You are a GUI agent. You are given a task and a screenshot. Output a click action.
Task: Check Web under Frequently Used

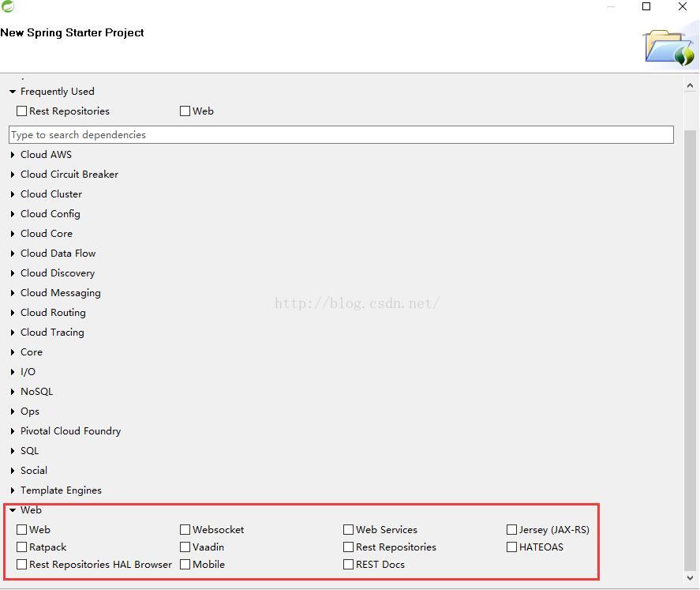185,111
